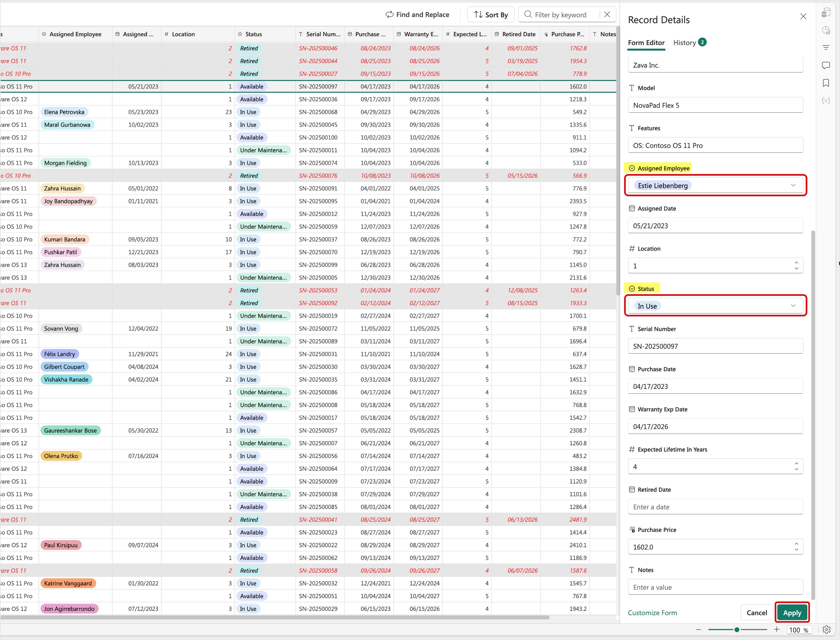Open the bookmark icon in sidebar
The width and height of the screenshot is (840, 640).
point(826,83)
